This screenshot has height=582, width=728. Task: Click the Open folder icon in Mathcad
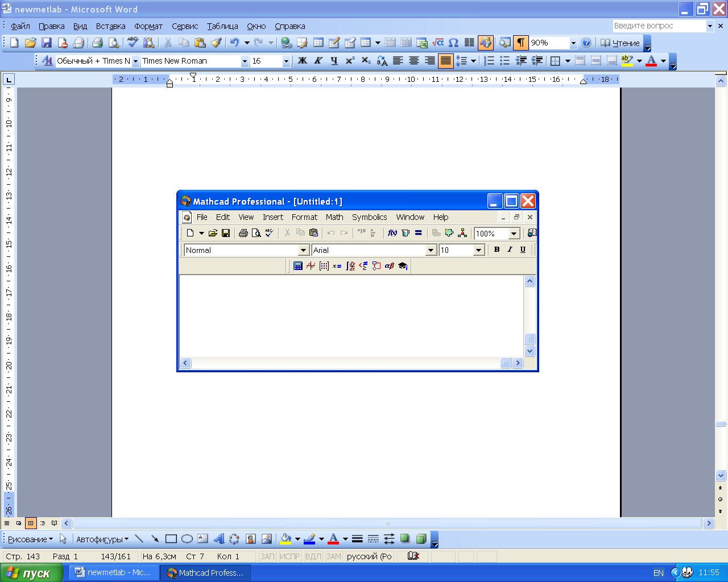coord(213,233)
